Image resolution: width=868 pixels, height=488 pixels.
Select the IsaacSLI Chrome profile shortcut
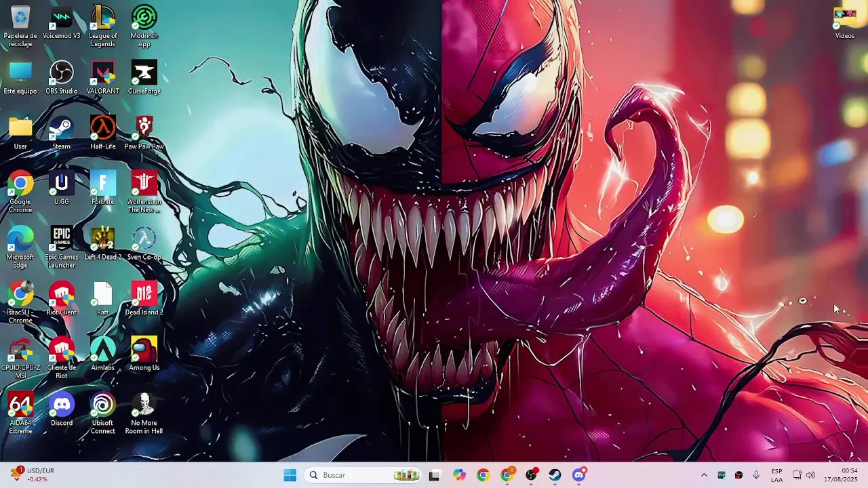click(20, 302)
